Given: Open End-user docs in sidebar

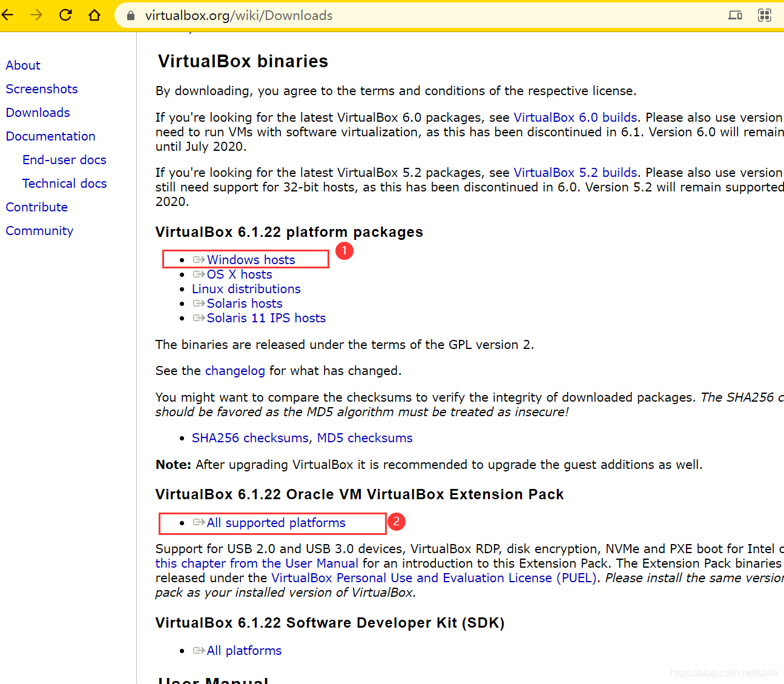Looking at the screenshot, I should click(x=64, y=160).
